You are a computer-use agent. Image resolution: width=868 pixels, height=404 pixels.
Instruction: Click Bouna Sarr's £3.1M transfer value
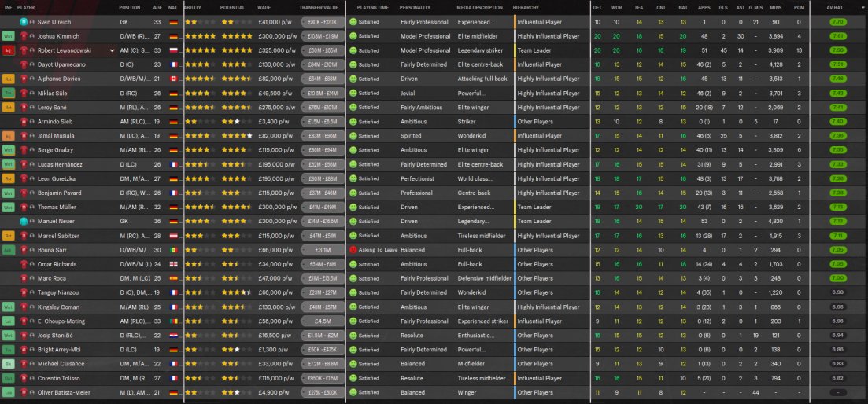coord(323,250)
